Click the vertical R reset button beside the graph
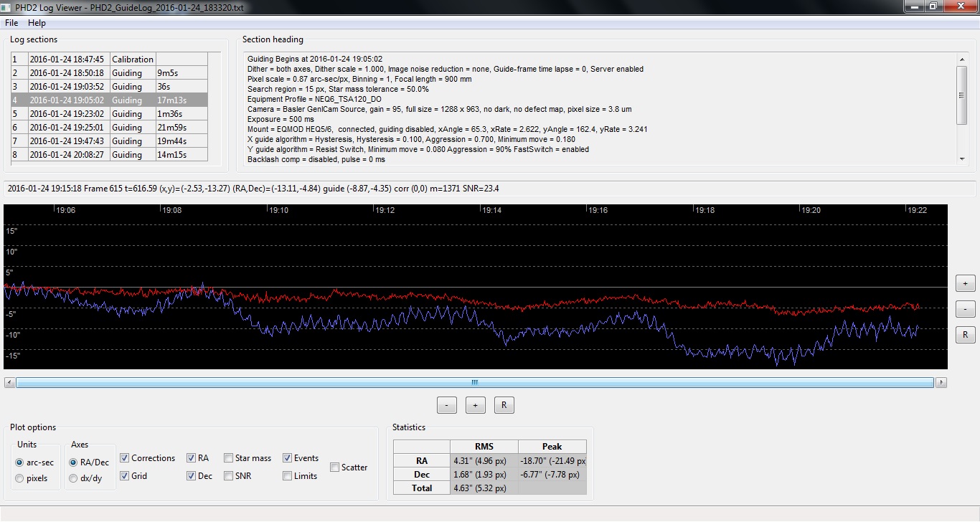The width and height of the screenshot is (980, 522). click(x=965, y=335)
